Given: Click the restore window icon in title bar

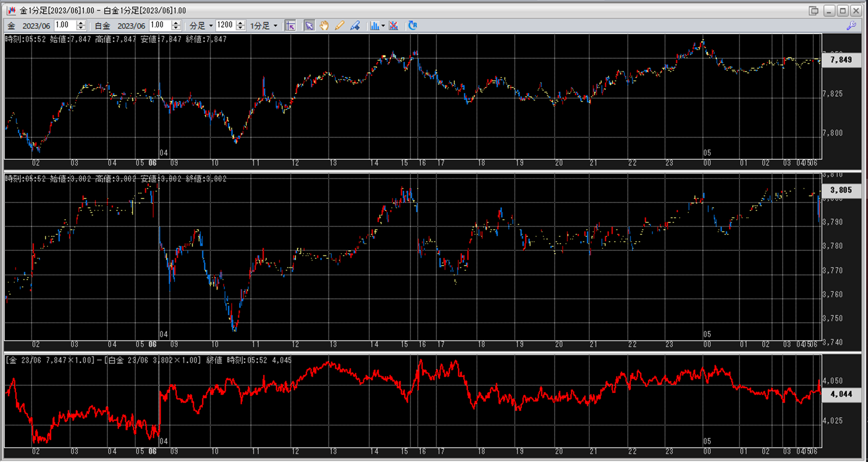Looking at the screenshot, I should pyautogui.click(x=814, y=11).
